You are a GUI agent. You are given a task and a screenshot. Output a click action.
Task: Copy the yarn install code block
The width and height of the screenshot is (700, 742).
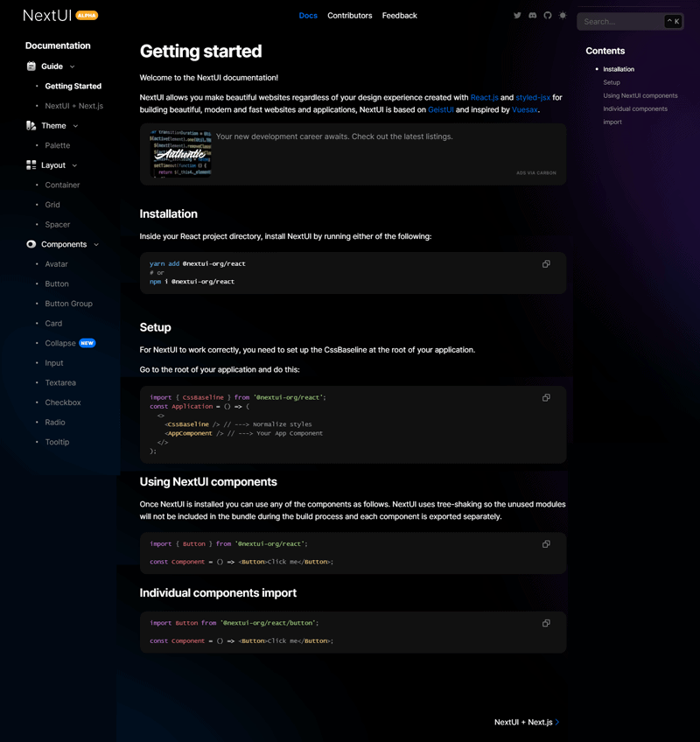tap(546, 264)
